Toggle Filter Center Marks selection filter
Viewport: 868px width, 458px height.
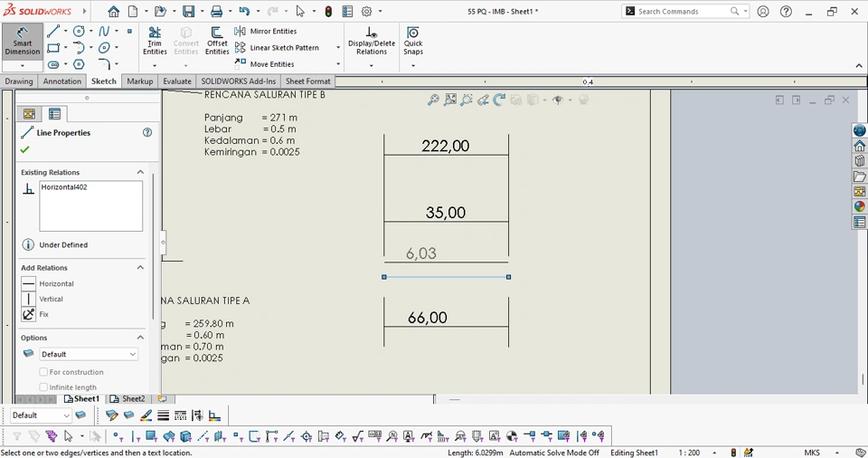[x=307, y=436]
